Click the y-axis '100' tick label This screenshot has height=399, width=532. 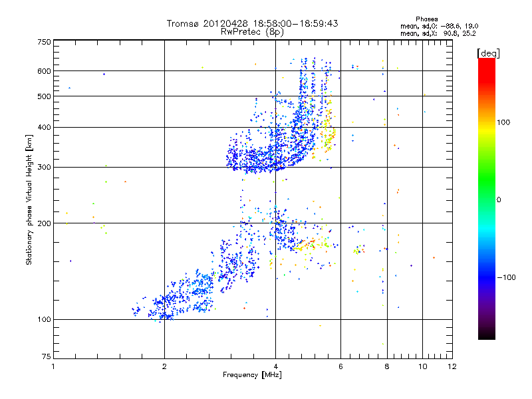pos(44,320)
